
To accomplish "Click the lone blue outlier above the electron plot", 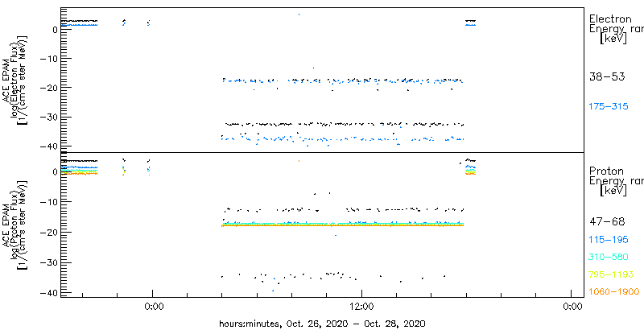I will pyautogui.click(x=299, y=14).
